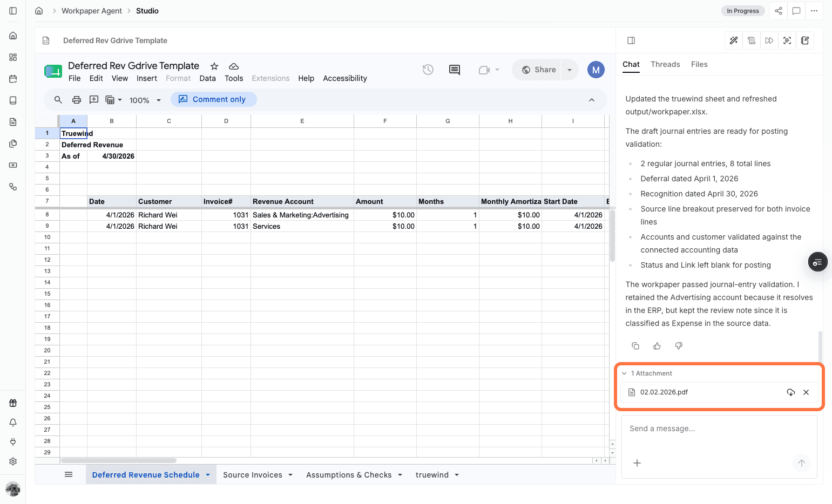Open the Tools menu
832x504 pixels.
[x=234, y=78]
